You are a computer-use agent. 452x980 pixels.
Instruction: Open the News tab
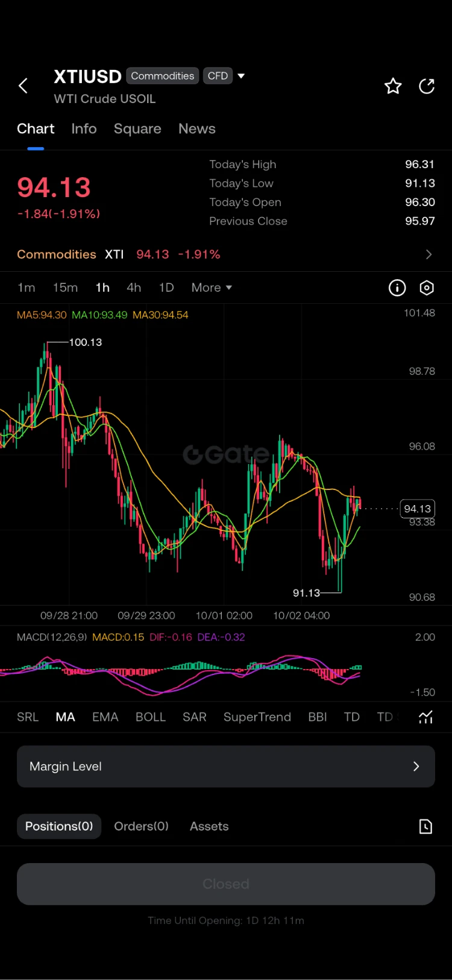pos(196,129)
